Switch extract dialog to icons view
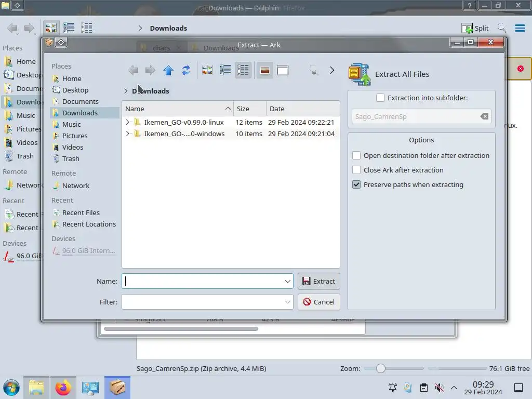The height and width of the screenshot is (399, 532). click(x=207, y=70)
